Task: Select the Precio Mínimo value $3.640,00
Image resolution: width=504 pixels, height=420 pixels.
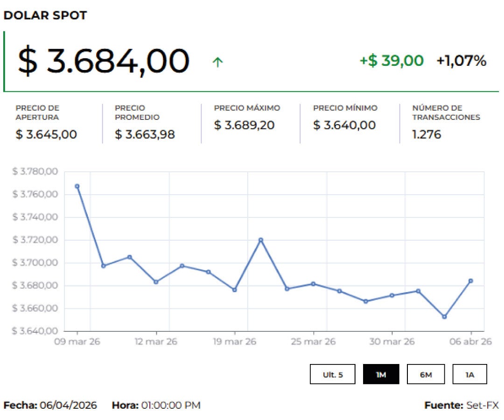Action: (344, 125)
